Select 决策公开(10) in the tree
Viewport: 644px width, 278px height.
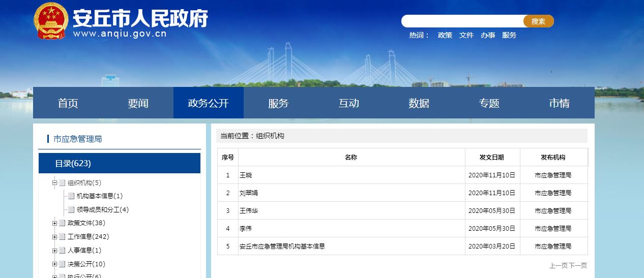coord(86,264)
